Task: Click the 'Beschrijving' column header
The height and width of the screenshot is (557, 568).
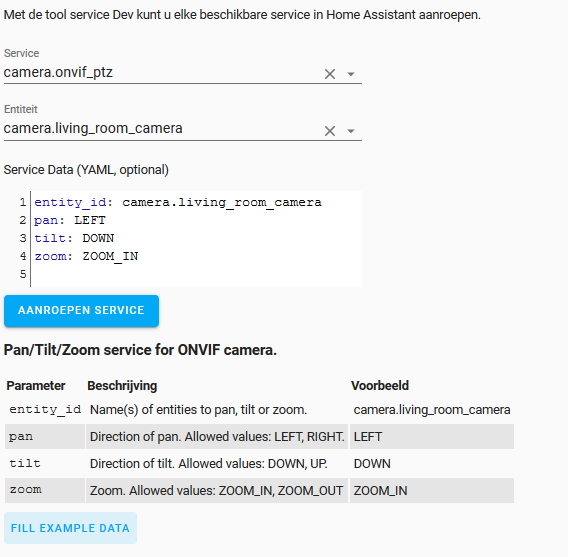Action: point(122,386)
